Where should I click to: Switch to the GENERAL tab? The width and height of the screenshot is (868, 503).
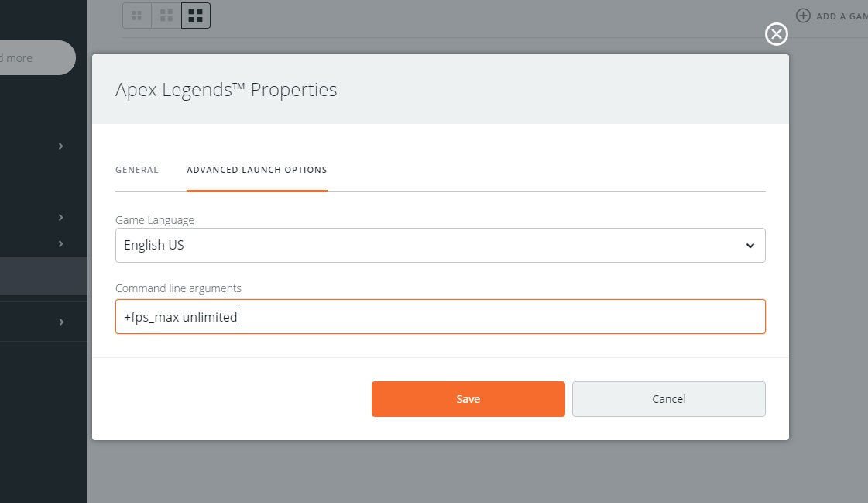click(x=137, y=170)
